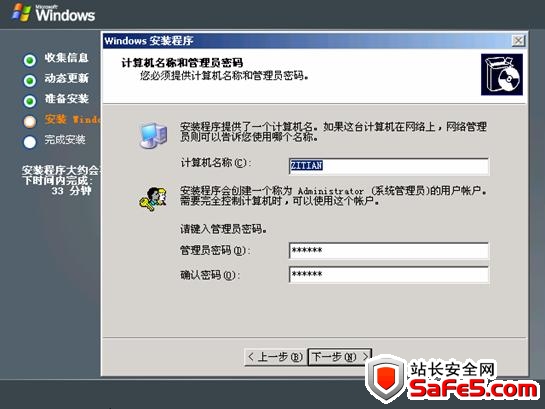This screenshot has height=409, width=545.
Task: Click the 计算机名称 field containing ZITIAN
Action: pyautogui.click(x=389, y=166)
